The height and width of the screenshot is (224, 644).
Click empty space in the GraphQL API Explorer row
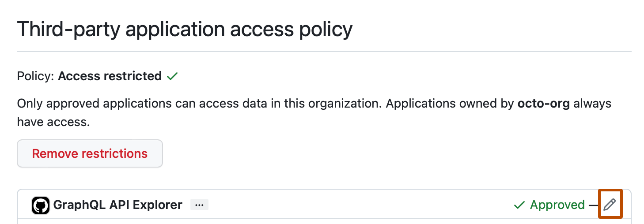pyautogui.click(x=353, y=205)
